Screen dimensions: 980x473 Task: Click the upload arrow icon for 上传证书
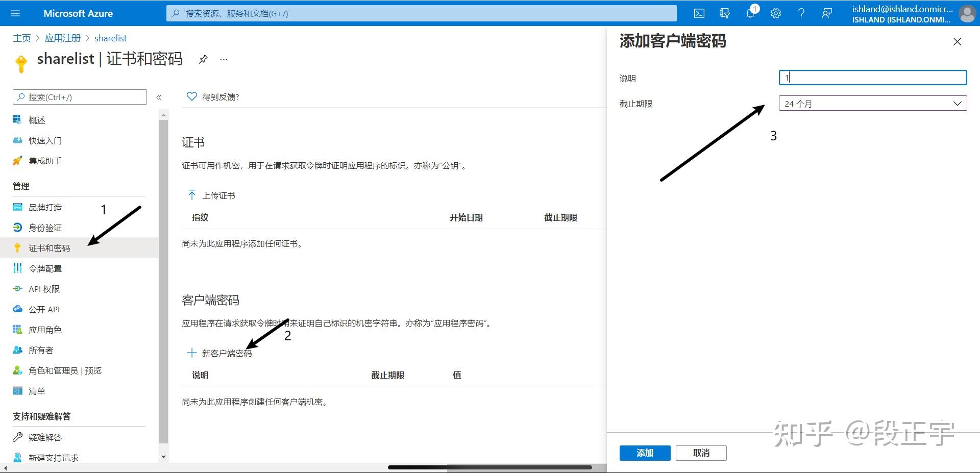192,195
